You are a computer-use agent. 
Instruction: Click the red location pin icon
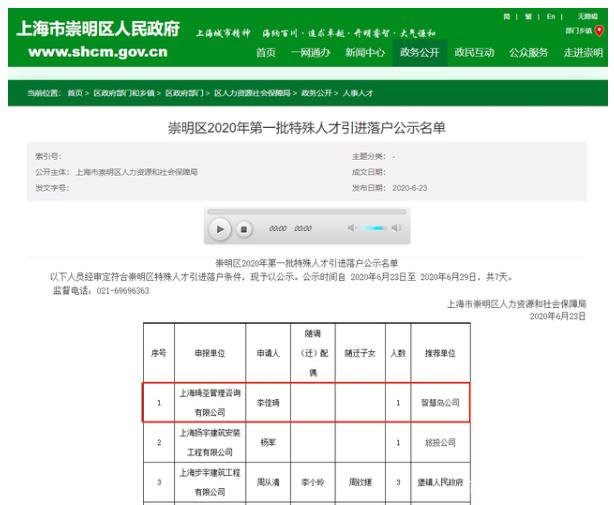599,31
